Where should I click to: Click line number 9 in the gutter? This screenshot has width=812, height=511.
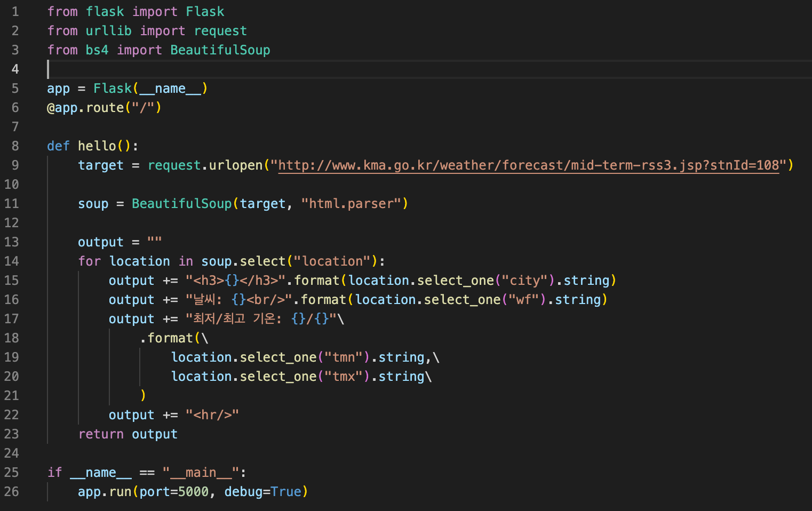click(x=15, y=165)
